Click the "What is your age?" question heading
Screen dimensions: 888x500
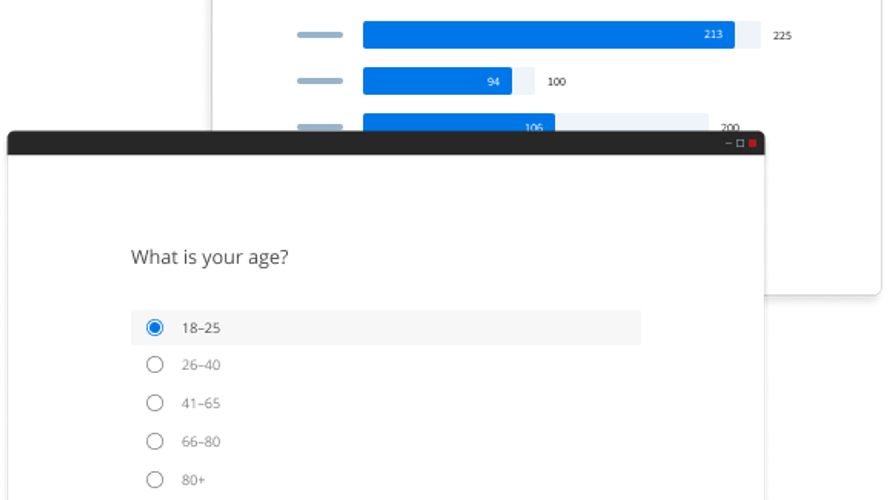(210, 257)
